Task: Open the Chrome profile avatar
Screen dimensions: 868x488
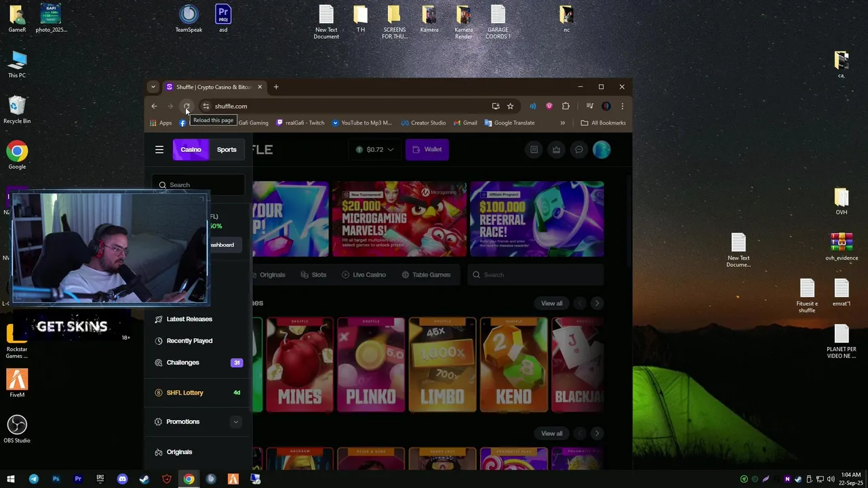Action: 606,106
